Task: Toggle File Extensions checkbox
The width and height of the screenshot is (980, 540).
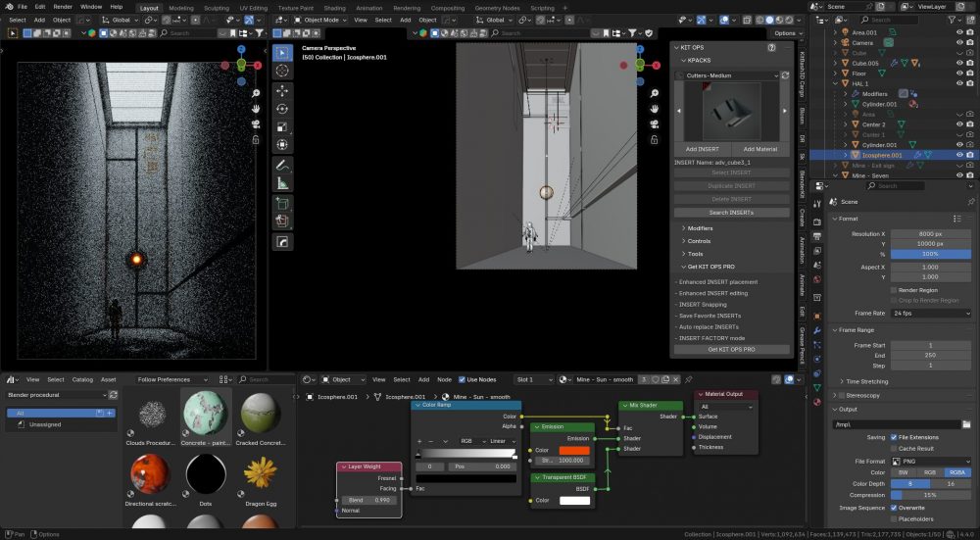Action: [894, 437]
